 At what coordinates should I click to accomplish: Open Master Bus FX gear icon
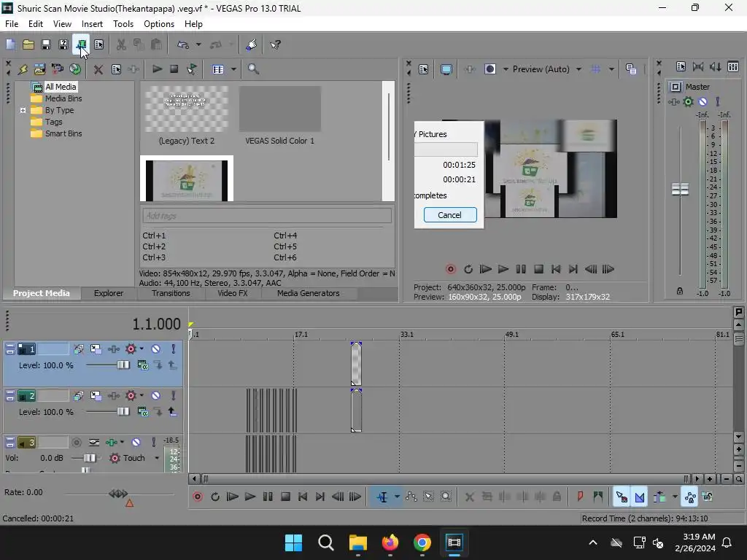tap(688, 101)
